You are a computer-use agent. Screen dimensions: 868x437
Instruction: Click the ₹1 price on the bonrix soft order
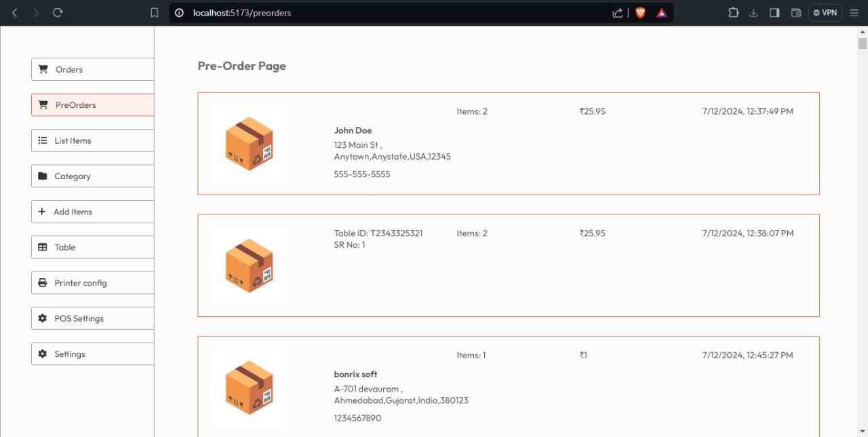coord(583,356)
